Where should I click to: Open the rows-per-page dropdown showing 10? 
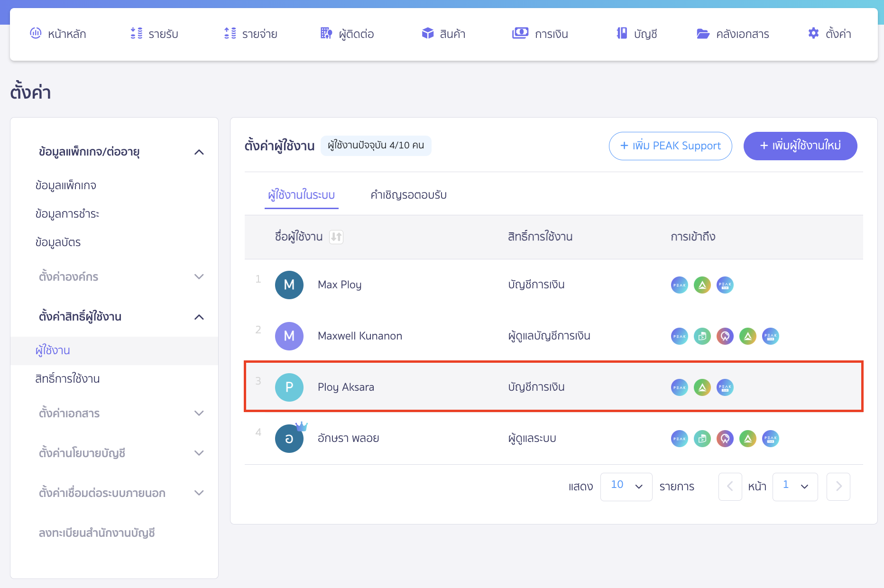click(x=626, y=487)
